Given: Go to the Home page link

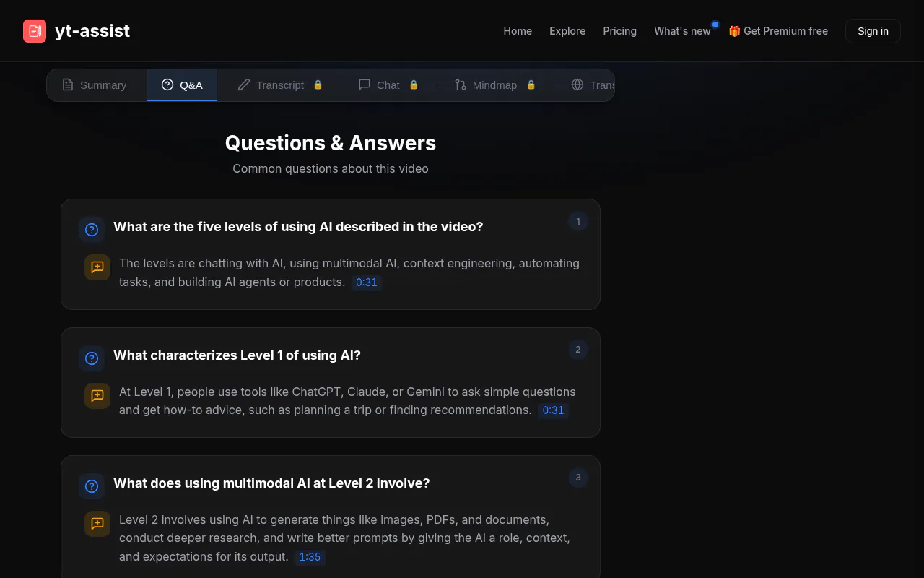Looking at the screenshot, I should pos(518,31).
